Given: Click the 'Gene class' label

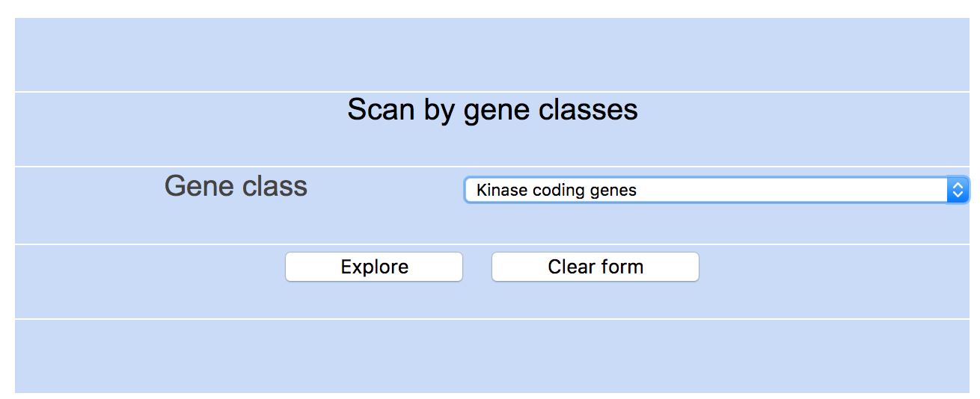Looking at the screenshot, I should pyautogui.click(x=236, y=186).
